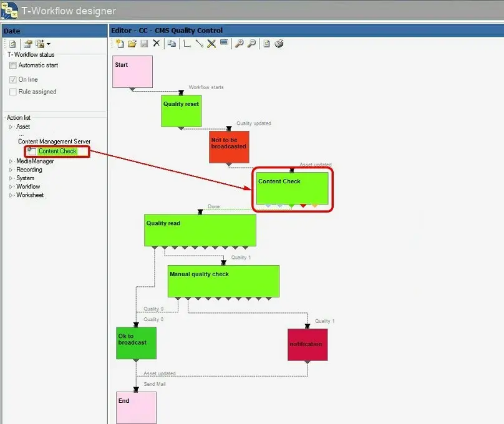Click the zoom out magnifier icon
Image resolution: width=504 pixels, height=424 pixels.
251,44
